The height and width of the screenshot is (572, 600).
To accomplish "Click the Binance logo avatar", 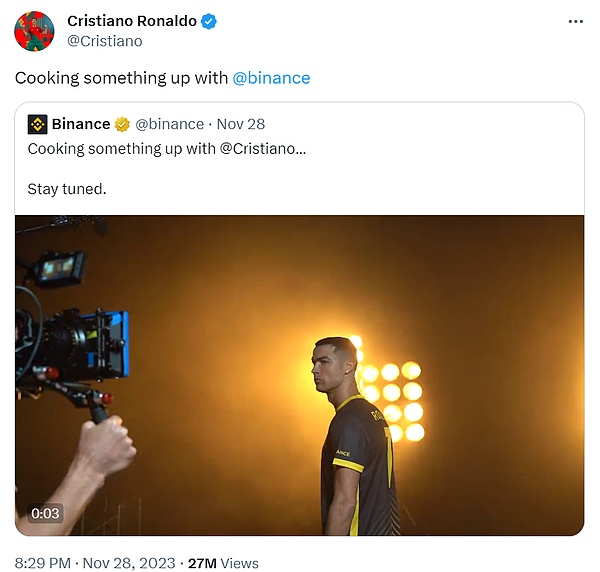I will coord(37,124).
